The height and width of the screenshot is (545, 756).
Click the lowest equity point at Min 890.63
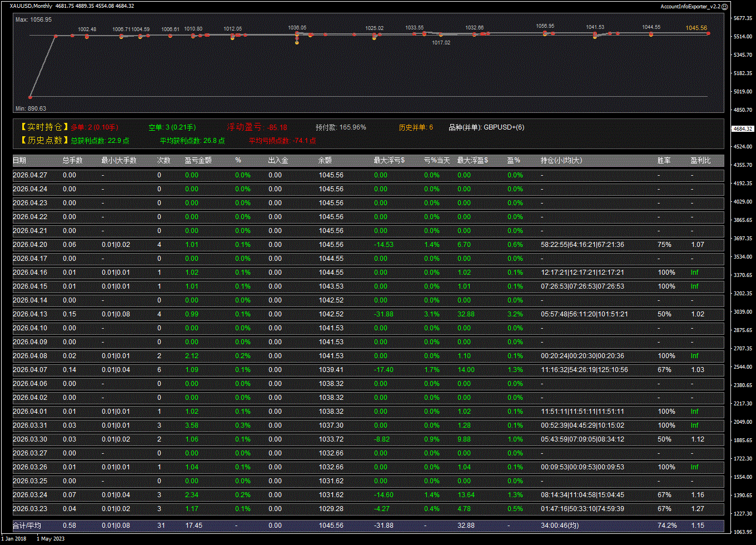31,97
